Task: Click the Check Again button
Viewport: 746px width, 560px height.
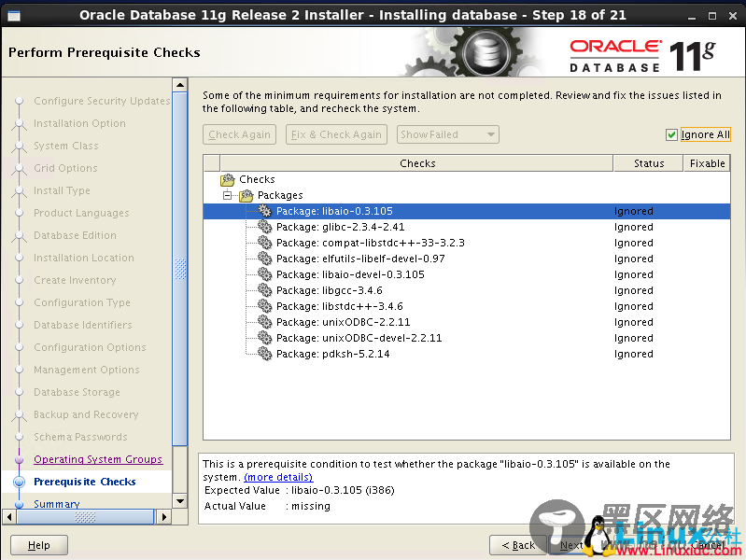Action: (x=239, y=134)
